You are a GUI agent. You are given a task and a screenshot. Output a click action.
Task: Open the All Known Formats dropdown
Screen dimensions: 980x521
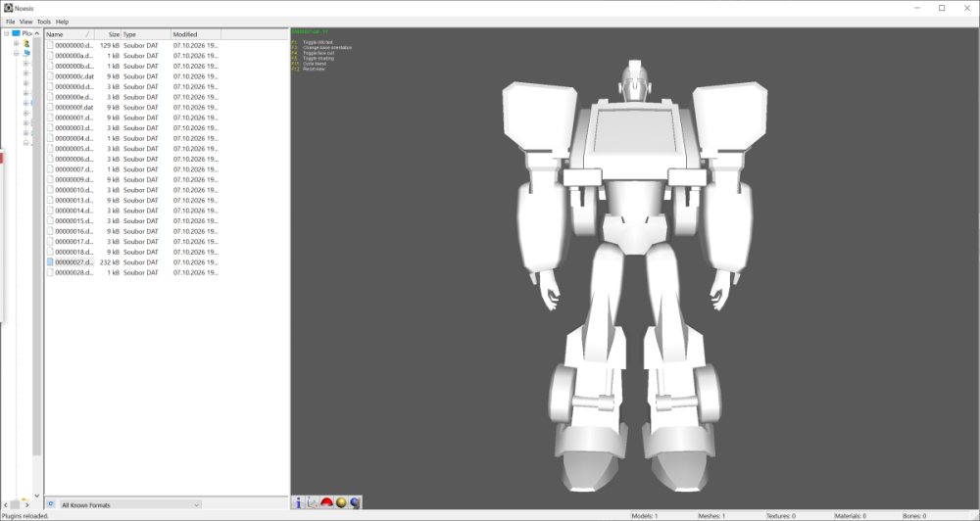click(130, 504)
